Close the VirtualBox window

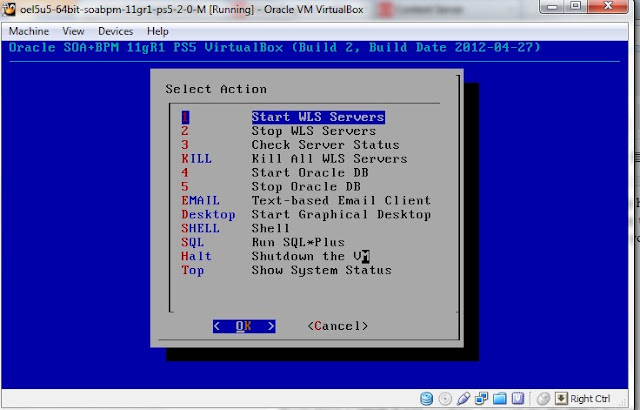point(608,6)
